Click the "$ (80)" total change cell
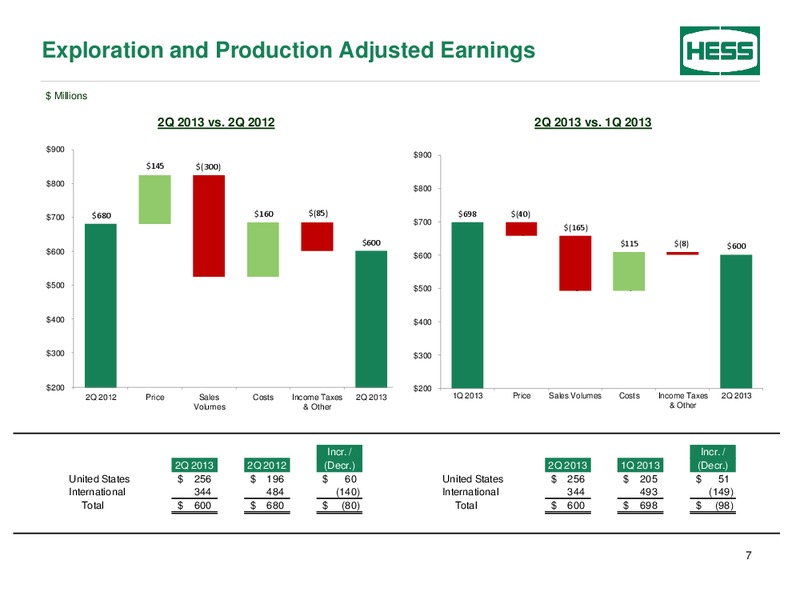 [x=341, y=506]
